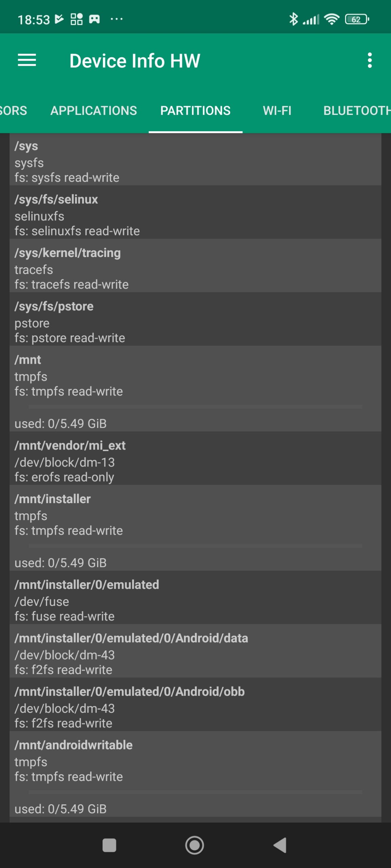
Task: Tap the Android back navigation button
Action: coord(280,845)
